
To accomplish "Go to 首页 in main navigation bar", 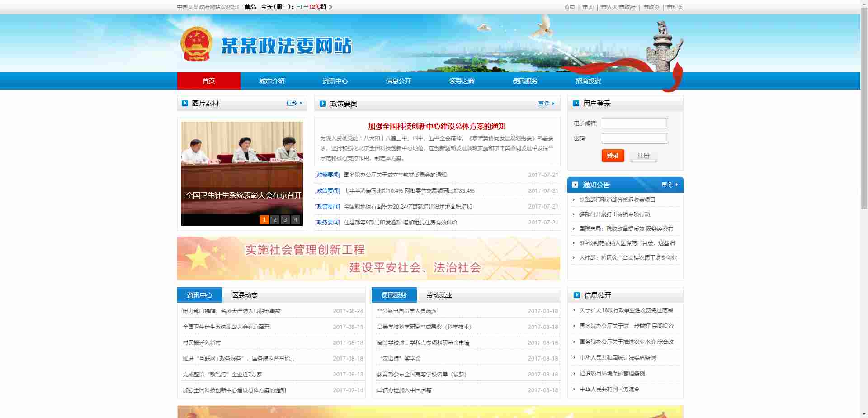I will tap(209, 81).
